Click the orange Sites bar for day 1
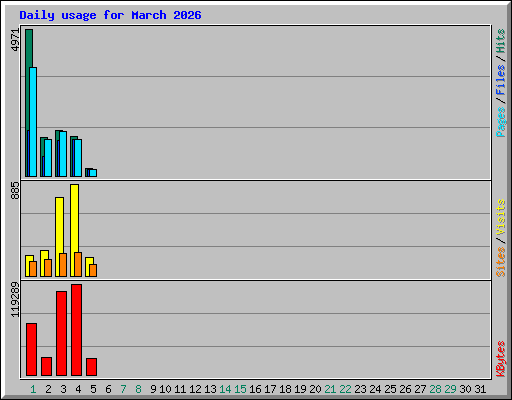 (x=33, y=269)
